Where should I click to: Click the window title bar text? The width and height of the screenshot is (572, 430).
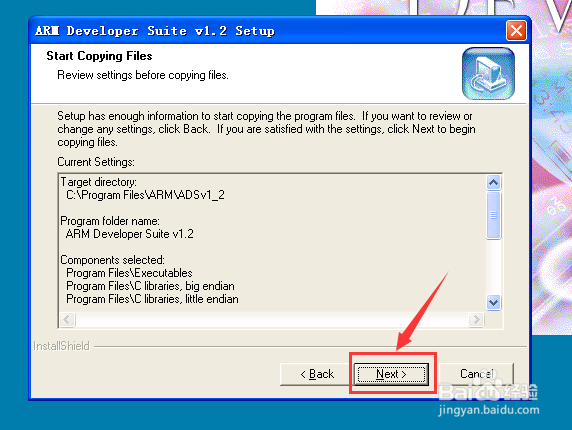(x=155, y=31)
